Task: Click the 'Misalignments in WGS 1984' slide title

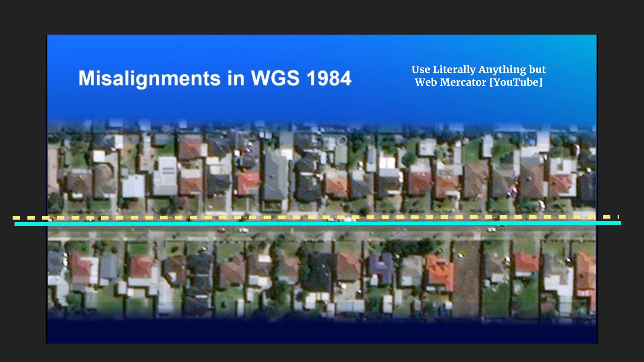Action: click(x=215, y=78)
